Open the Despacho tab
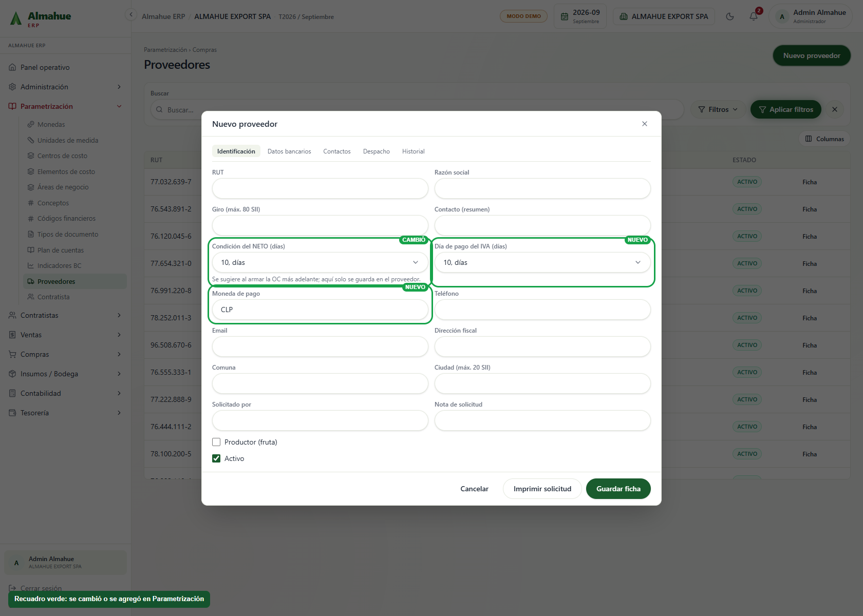Image resolution: width=863 pixels, height=616 pixels. click(x=377, y=151)
